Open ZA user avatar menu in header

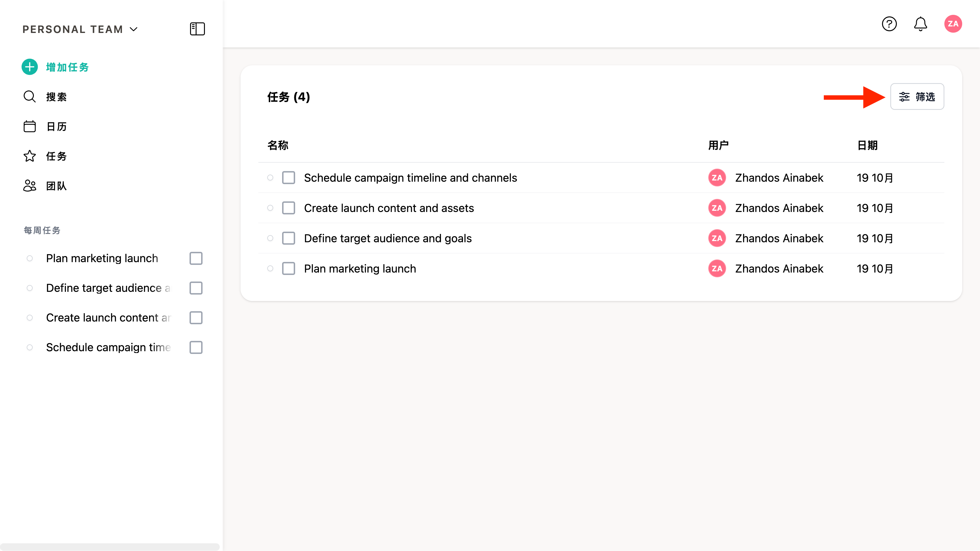point(953,24)
